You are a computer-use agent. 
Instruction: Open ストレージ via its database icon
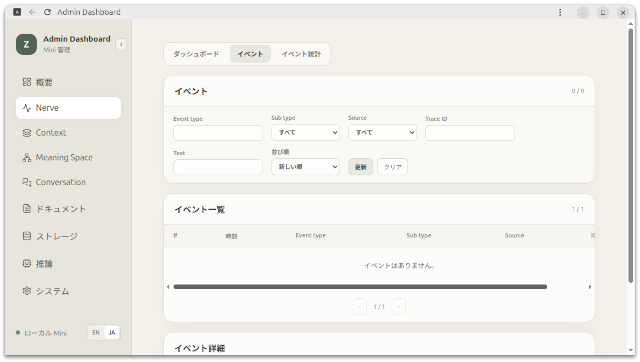(x=27, y=236)
